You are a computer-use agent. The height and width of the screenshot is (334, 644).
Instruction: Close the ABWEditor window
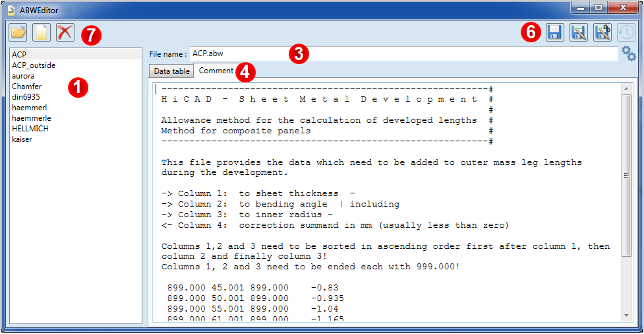point(623,7)
